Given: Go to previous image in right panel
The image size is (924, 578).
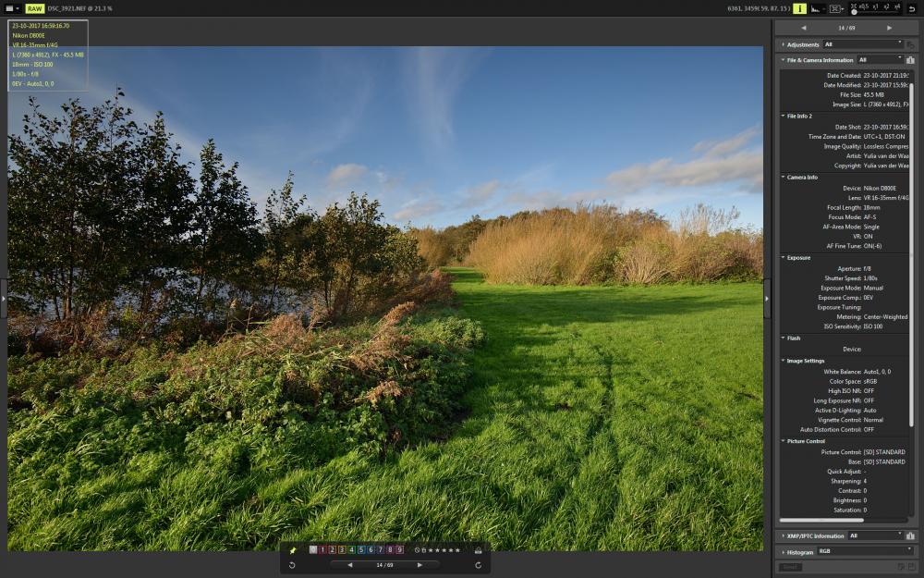Looking at the screenshot, I should coord(804,28).
